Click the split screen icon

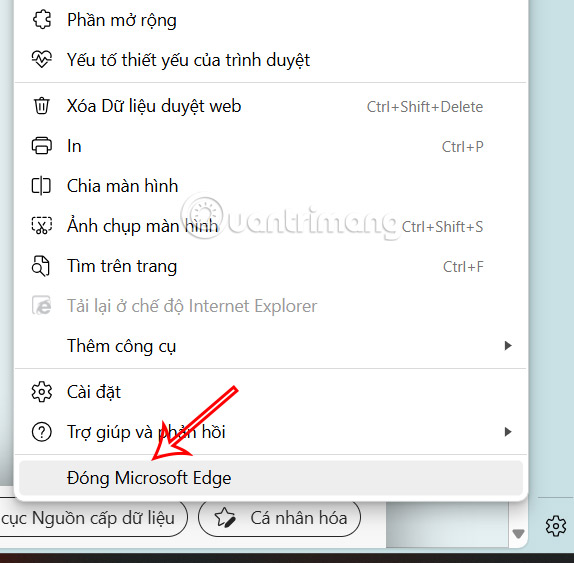click(x=41, y=186)
